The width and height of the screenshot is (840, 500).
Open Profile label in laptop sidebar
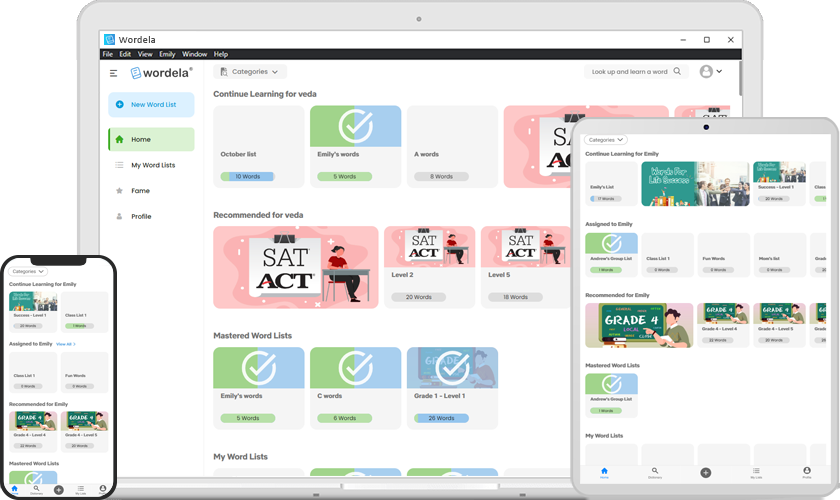pyautogui.click(x=141, y=217)
